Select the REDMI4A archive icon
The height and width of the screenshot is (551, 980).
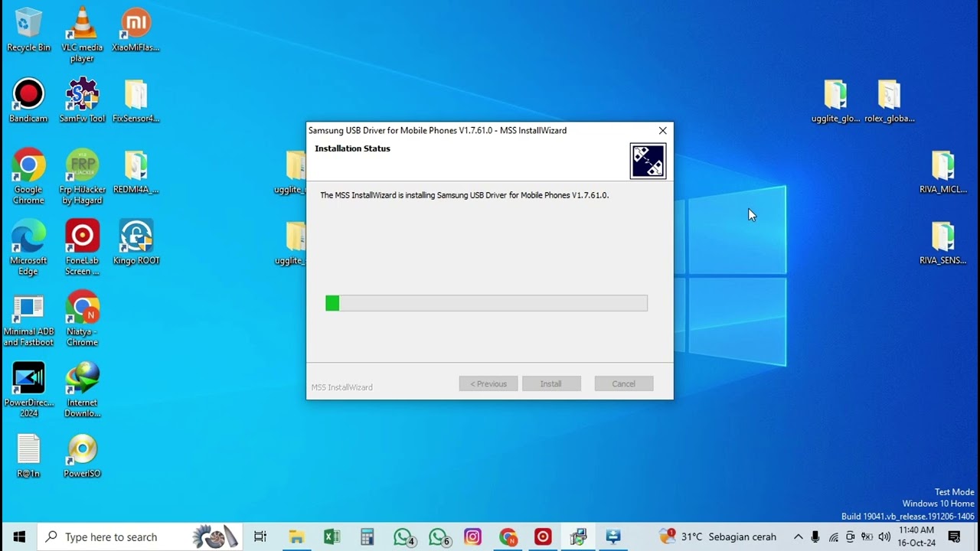[x=136, y=171]
